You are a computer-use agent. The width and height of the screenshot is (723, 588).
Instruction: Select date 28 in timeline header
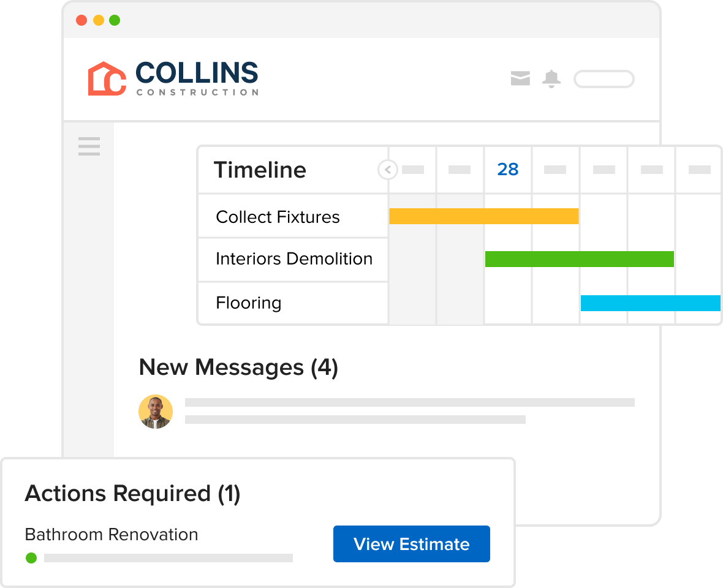coord(508,170)
